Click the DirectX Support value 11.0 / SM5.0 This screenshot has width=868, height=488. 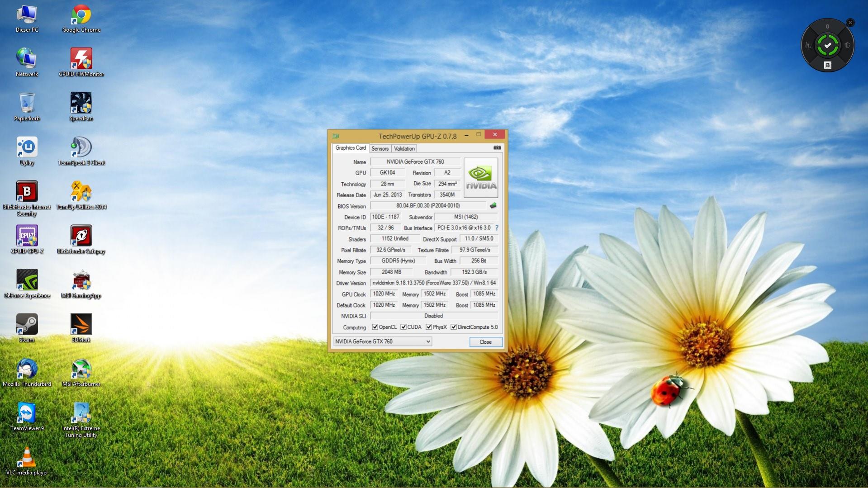pyautogui.click(x=479, y=238)
